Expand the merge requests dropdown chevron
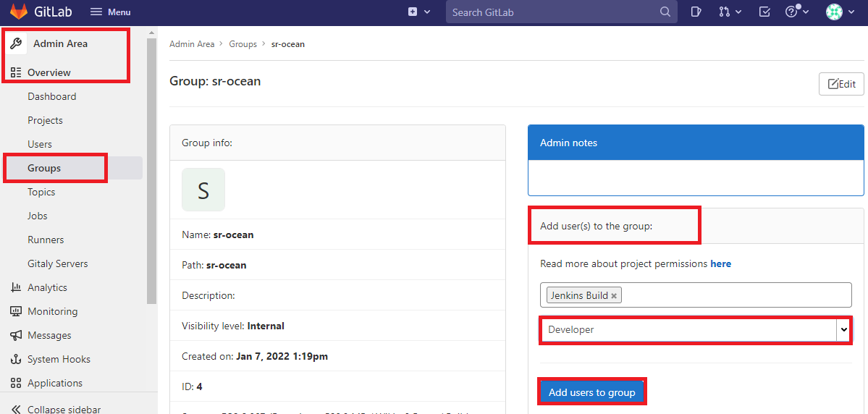 (738, 12)
